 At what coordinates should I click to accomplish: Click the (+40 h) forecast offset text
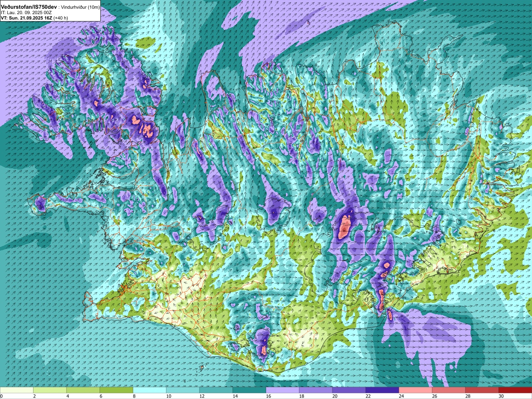point(60,18)
